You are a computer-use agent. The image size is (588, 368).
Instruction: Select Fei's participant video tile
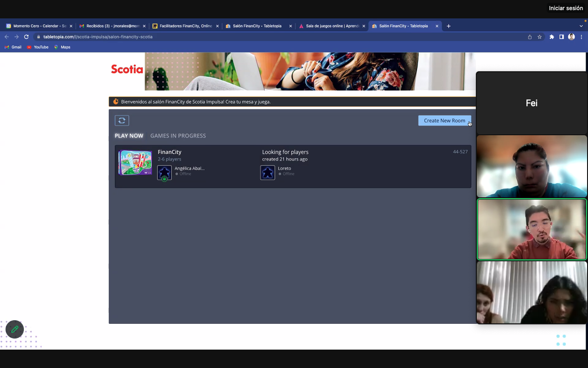tap(531, 103)
